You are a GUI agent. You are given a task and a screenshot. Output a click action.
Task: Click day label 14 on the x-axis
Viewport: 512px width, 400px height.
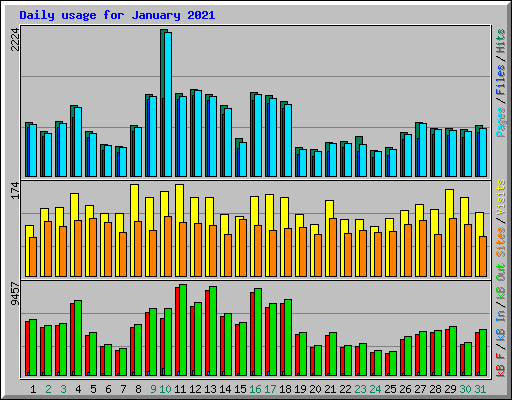pos(225,389)
